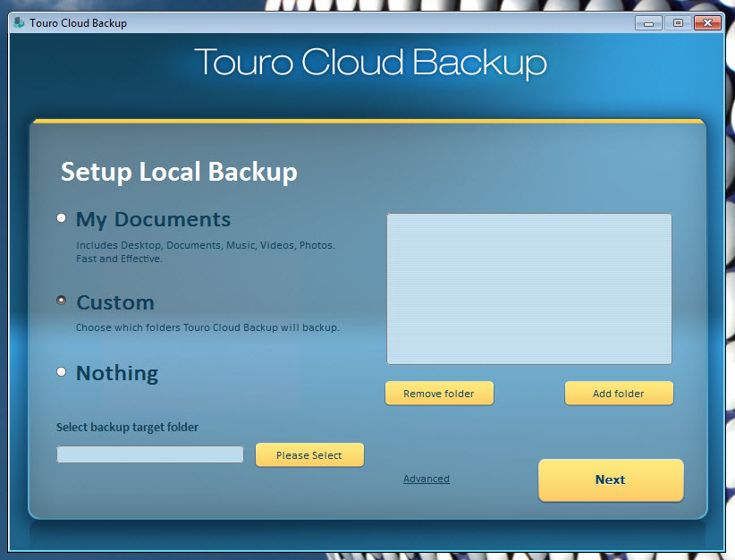Screen dimensions: 735x560
Task: Click the Touro Cloud Backup title bar icon
Action: [19, 22]
